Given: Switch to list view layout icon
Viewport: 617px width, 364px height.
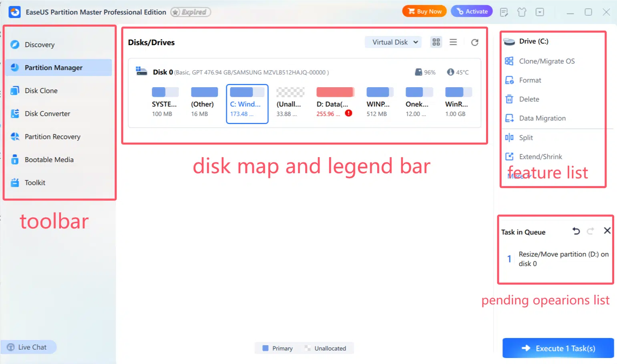Looking at the screenshot, I should pos(453,42).
